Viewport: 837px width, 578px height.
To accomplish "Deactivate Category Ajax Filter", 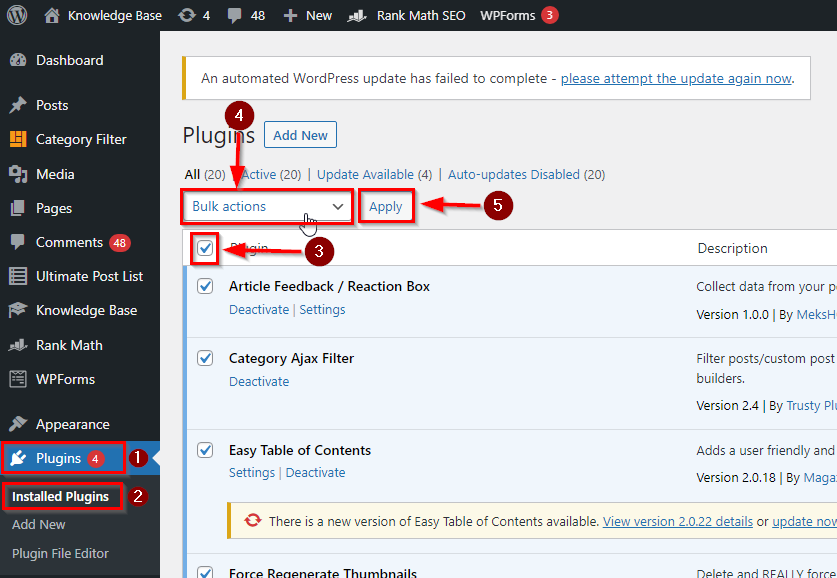I will click(x=259, y=382).
